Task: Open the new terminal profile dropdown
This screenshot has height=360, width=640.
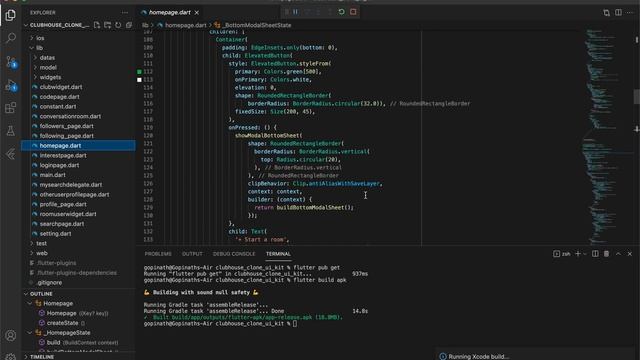Action: (x=584, y=254)
